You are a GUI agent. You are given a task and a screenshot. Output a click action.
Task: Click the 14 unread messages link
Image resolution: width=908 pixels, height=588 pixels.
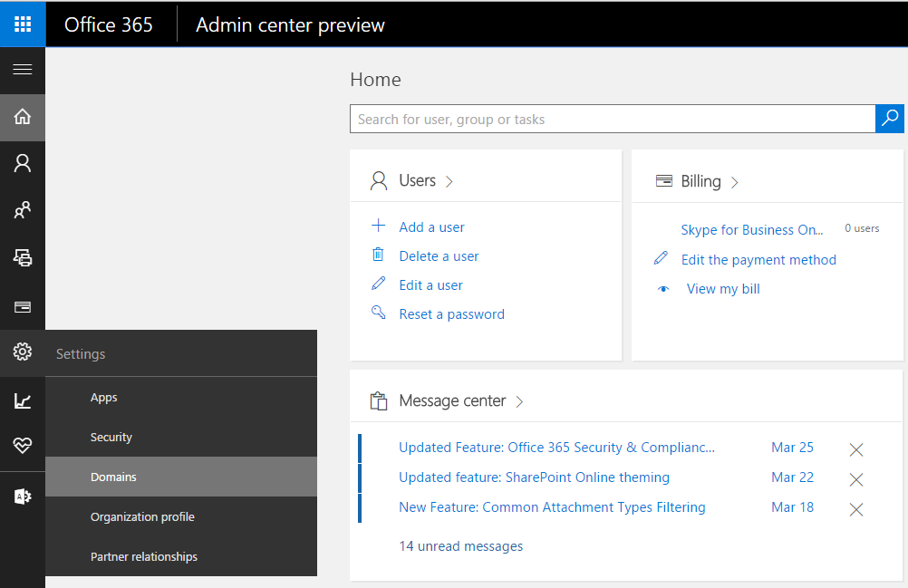point(461,546)
